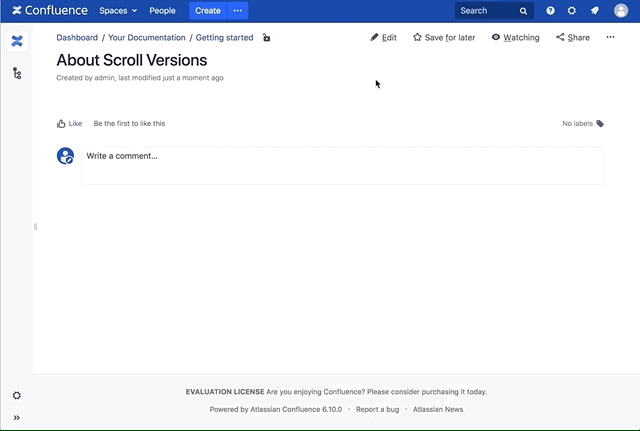Toggle the Watching eye button
The width and height of the screenshot is (640, 431).
[515, 38]
